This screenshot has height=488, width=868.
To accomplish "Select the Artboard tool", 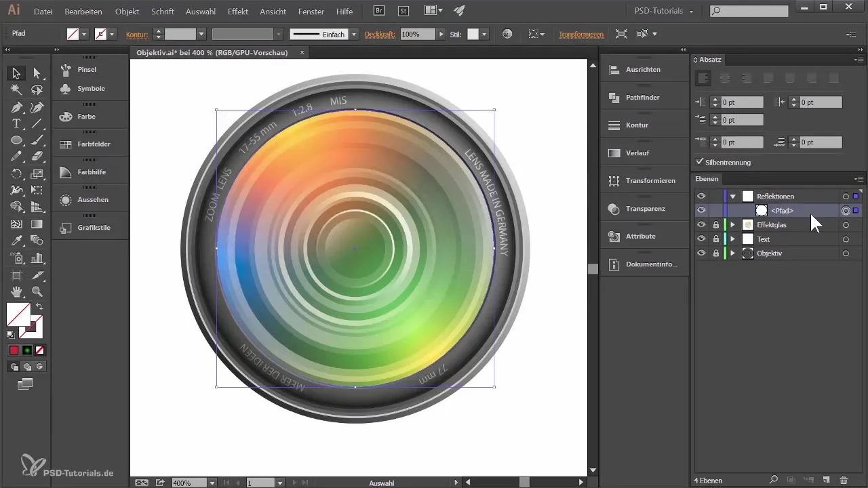I will coord(16,274).
